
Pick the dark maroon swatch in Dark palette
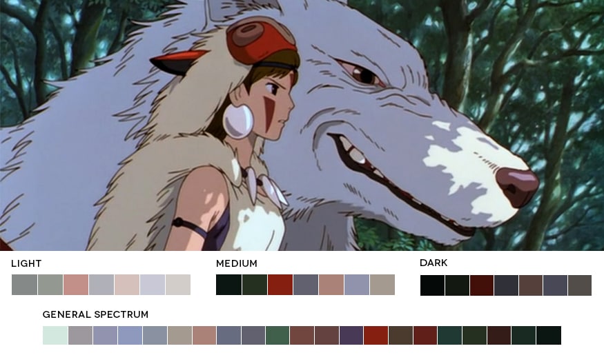click(482, 285)
